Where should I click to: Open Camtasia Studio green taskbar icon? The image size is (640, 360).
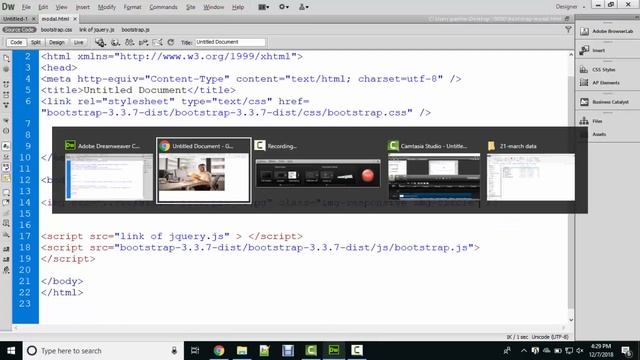(311, 351)
